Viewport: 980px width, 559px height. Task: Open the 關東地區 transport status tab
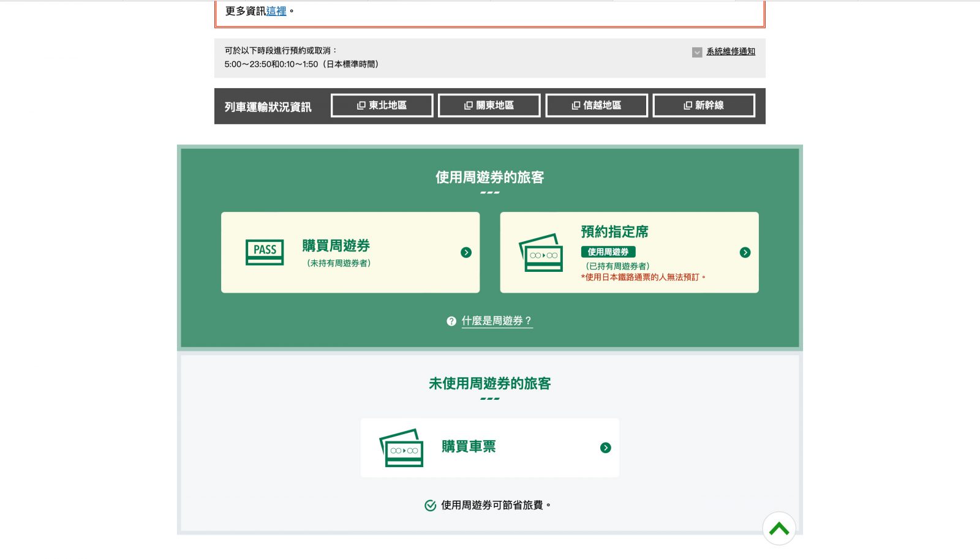tap(489, 105)
